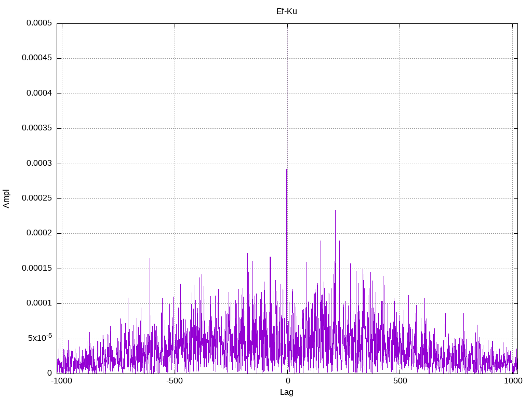
Task: Click the plot title Ef-Ku
Action: [287, 11]
